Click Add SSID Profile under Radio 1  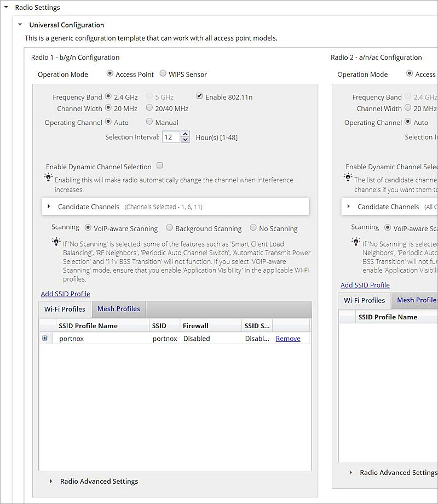coord(65,294)
